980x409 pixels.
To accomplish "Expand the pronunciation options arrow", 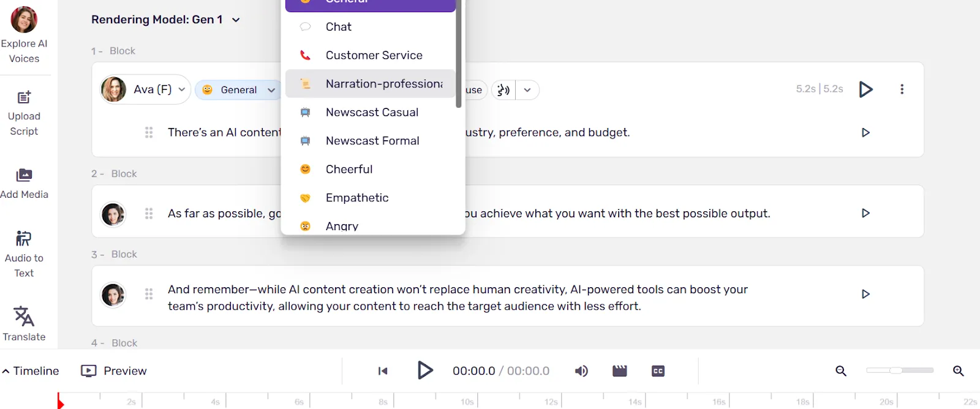I will pyautogui.click(x=527, y=90).
